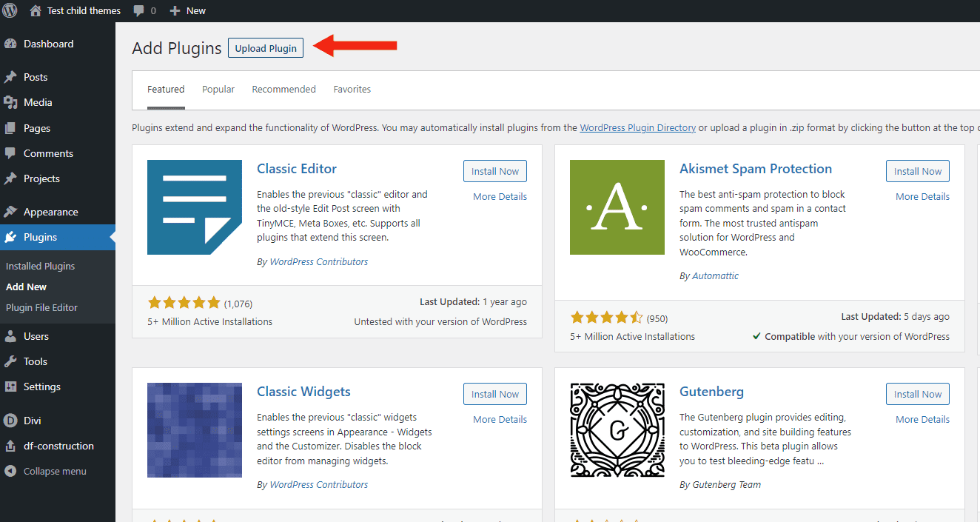The image size is (980, 522).
Task: Switch to the Recommended tab
Action: pos(283,90)
